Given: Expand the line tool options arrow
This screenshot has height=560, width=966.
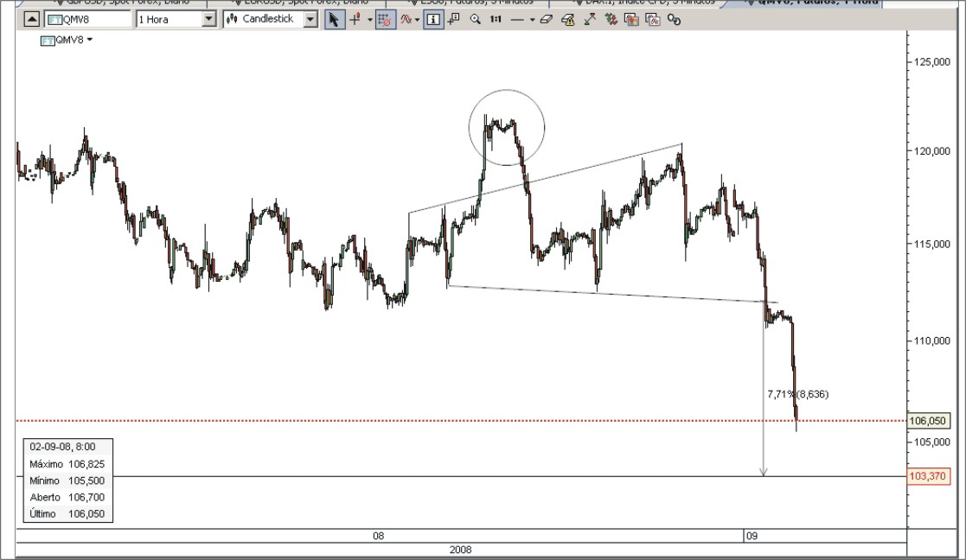Looking at the screenshot, I should pyautogui.click(x=532, y=20).
